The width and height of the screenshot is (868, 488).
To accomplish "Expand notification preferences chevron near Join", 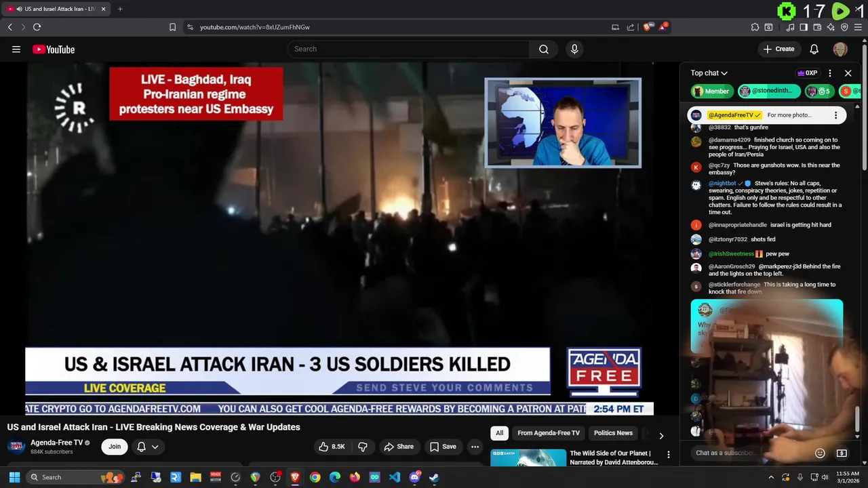I will [x=155, y=447].
